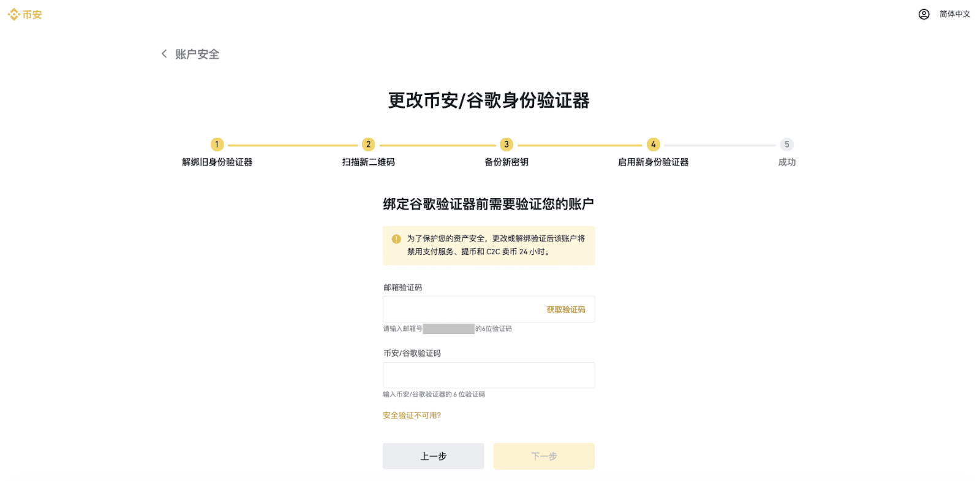Click the warning exclamation icon in notice
Image resolution: width=980 pixels, height=481 pixels.
coord(396,239)
